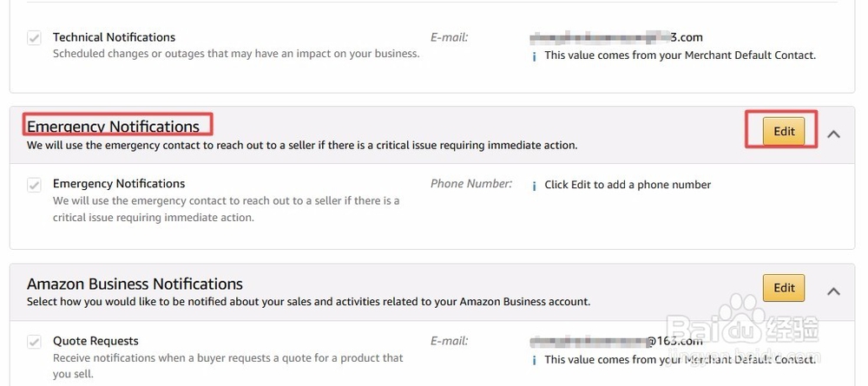
Task: Collapse the Amazon Business Notifications section chevron
Action: pos(833,291)
